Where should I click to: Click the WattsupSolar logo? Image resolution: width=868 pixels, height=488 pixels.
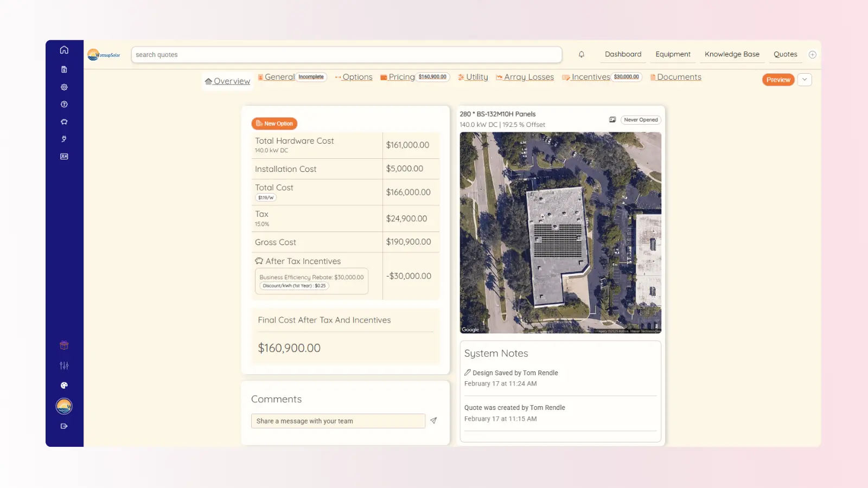point(104,55)
